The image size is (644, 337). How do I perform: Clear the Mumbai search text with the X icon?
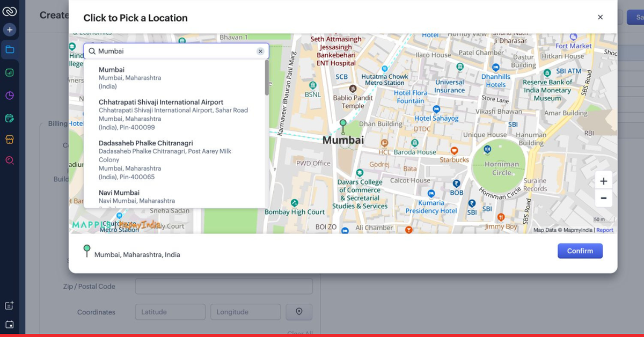coord(260,51)
